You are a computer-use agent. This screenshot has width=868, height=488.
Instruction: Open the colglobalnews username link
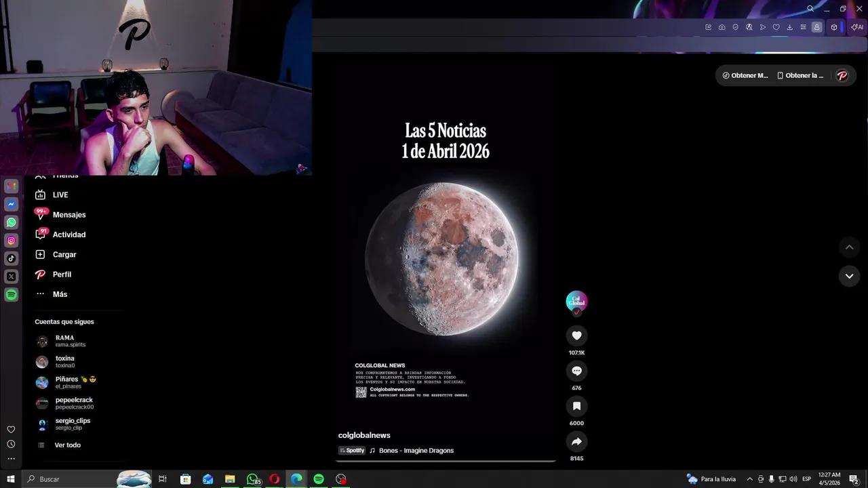coord(364,435)
